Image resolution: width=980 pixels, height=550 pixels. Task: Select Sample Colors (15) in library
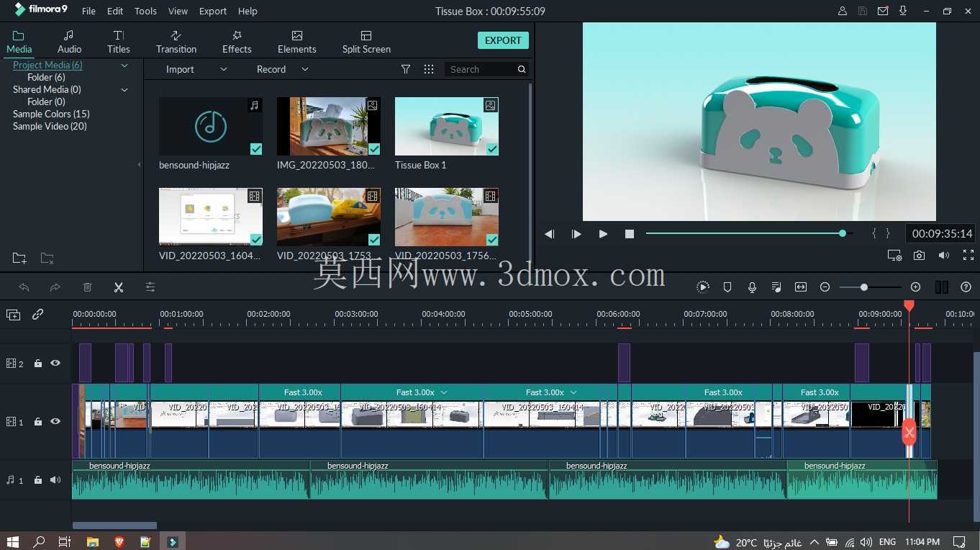click(x=51, y=114)
